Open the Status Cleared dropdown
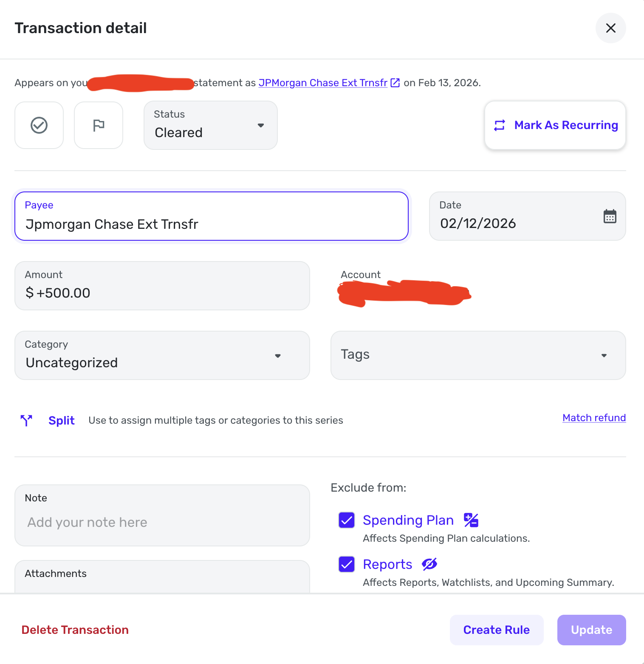Screen dimensions: 644x664 [210, 125]
